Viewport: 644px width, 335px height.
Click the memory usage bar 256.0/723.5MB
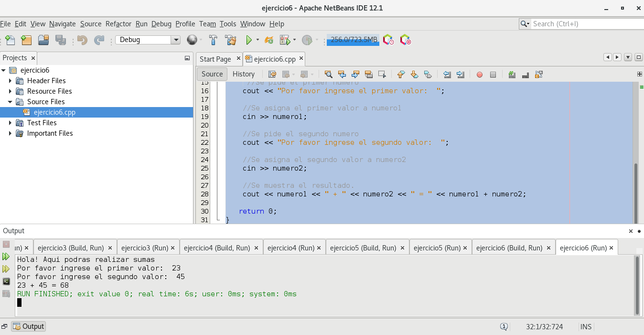tap(353, 40)
